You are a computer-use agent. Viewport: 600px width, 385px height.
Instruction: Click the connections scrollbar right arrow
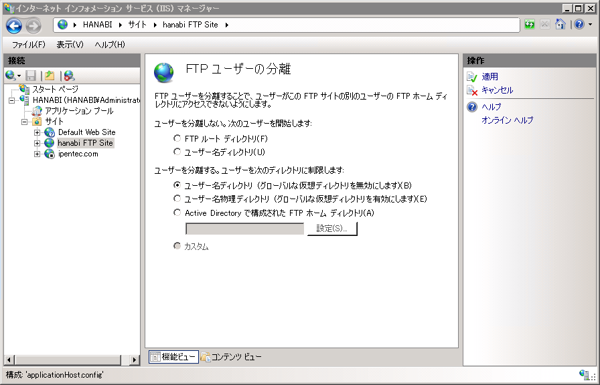pos(134,360)
